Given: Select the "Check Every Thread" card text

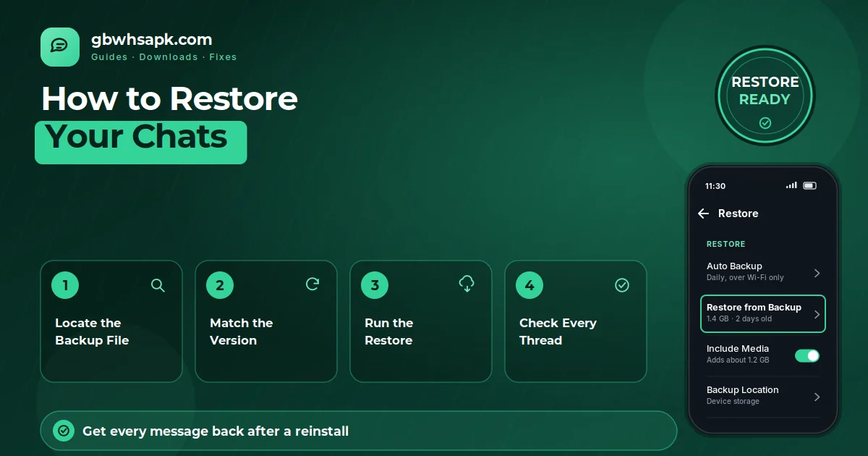Looking at the screenshot, I should tap(558, 332).
